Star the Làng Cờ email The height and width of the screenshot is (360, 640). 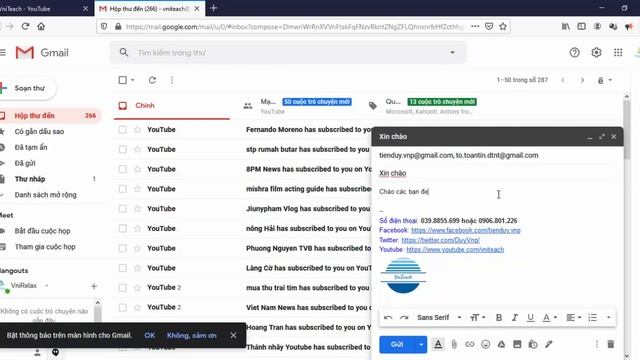tap(138, 268)
